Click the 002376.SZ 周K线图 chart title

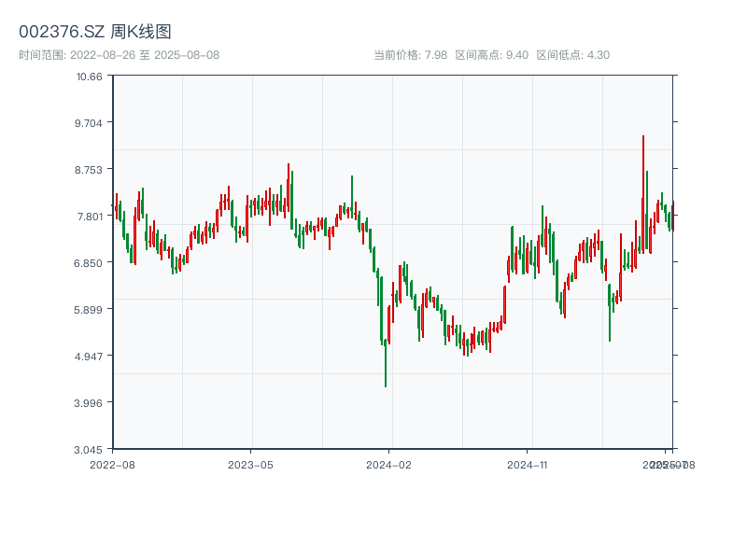[x=95, y=32]
